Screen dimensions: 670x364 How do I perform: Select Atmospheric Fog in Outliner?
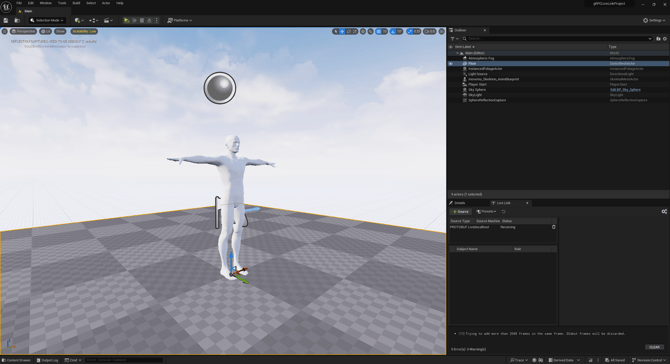pos(481,58)
